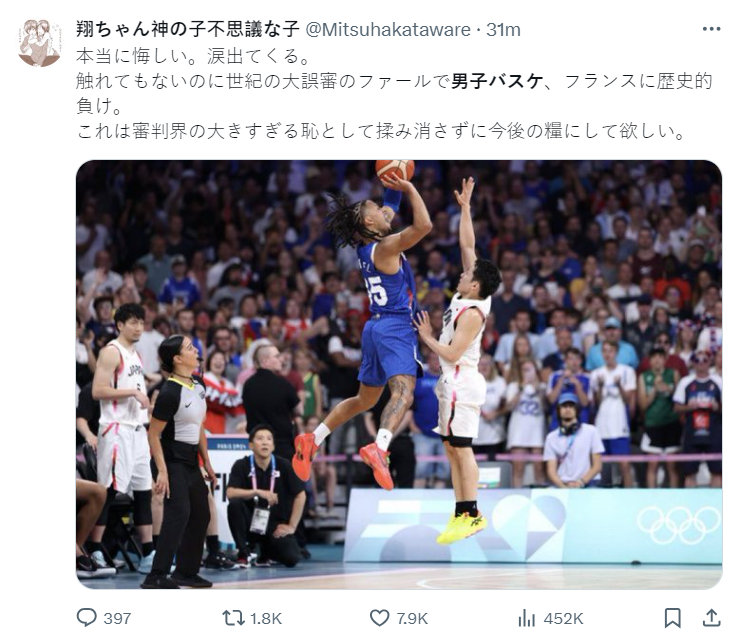Viewport: 736px width, 644px height.
Task: Click the 397 reply count
Action: 117,619
